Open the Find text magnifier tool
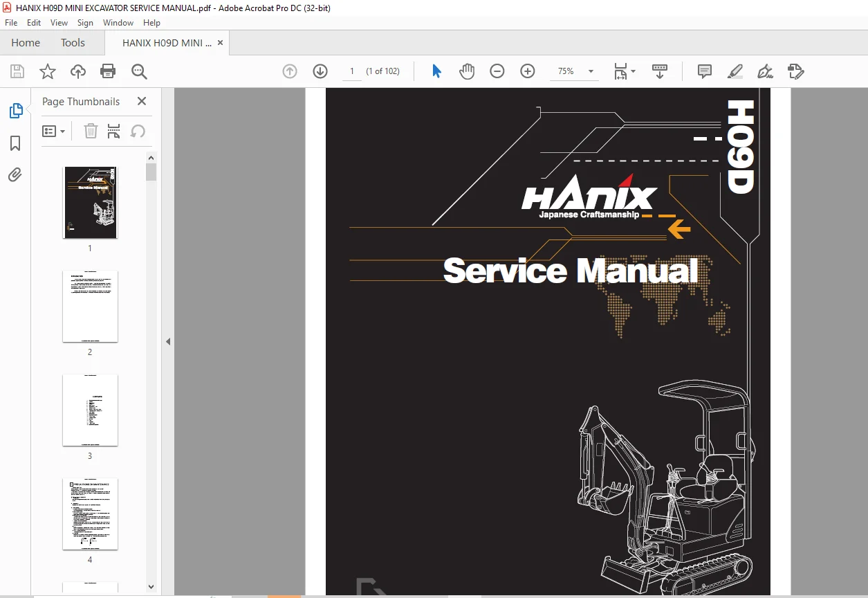868x598 pixels. pyautogui.click(x=139, y=71)
